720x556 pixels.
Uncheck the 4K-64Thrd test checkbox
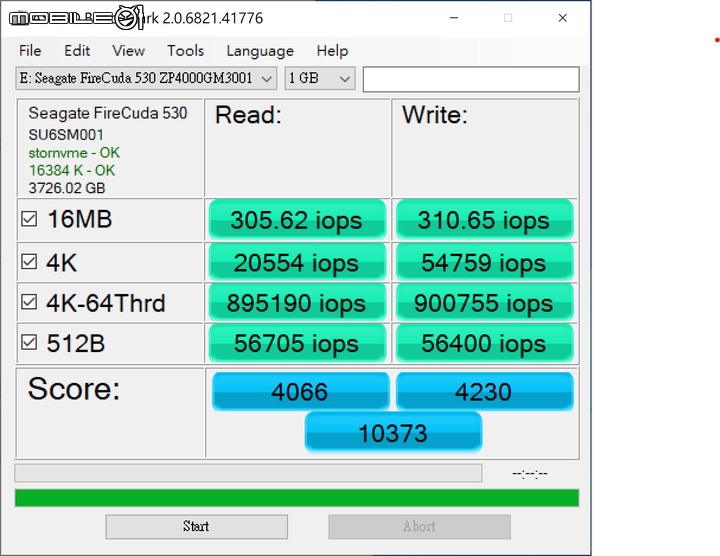pos(29,302)
